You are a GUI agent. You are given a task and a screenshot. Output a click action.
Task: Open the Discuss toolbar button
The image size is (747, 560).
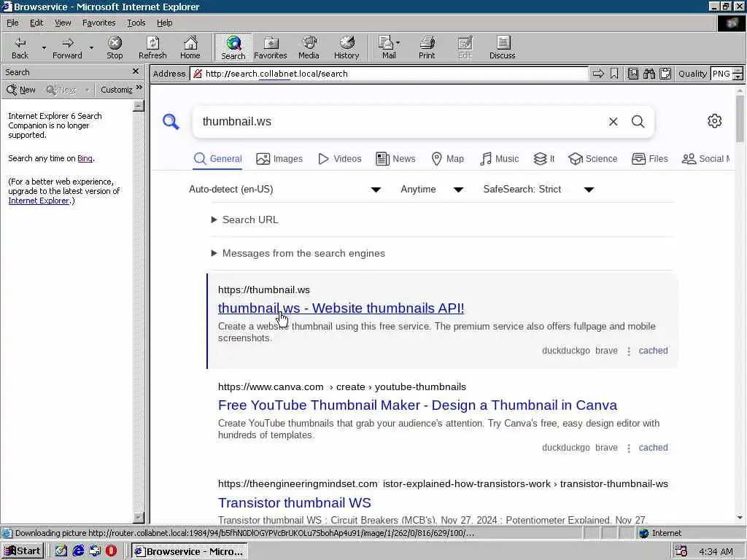coord(502,47)
